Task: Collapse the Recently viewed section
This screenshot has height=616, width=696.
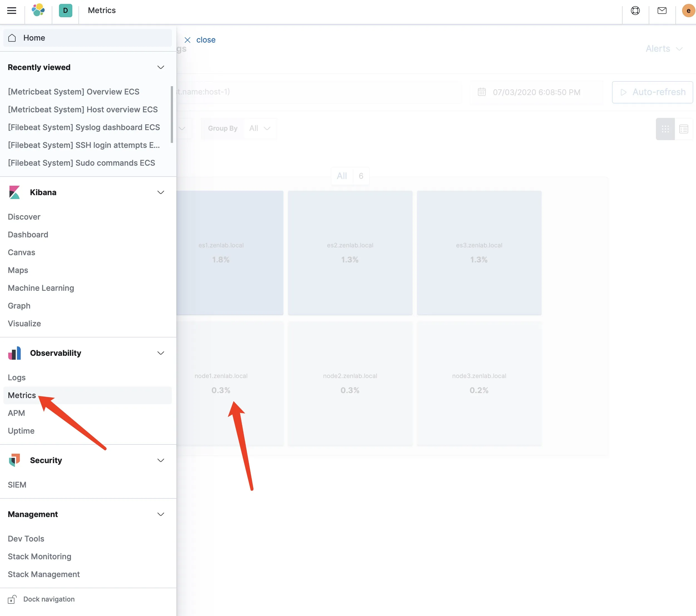Action: pos(161,67)
